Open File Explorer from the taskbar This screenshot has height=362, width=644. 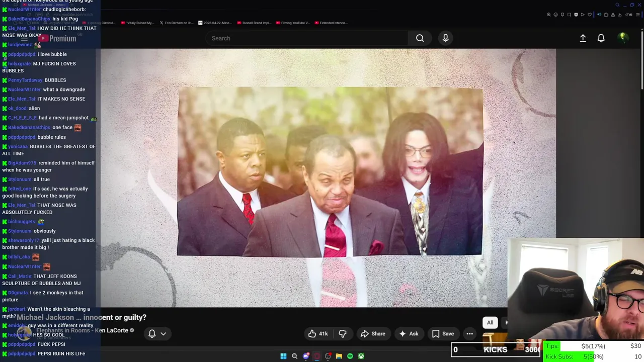(339, 356)
